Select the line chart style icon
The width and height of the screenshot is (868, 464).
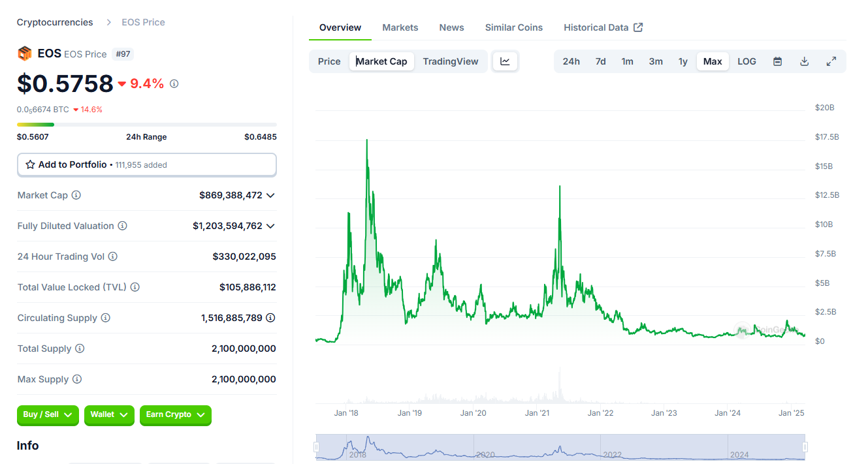click(x=505, y=61)
